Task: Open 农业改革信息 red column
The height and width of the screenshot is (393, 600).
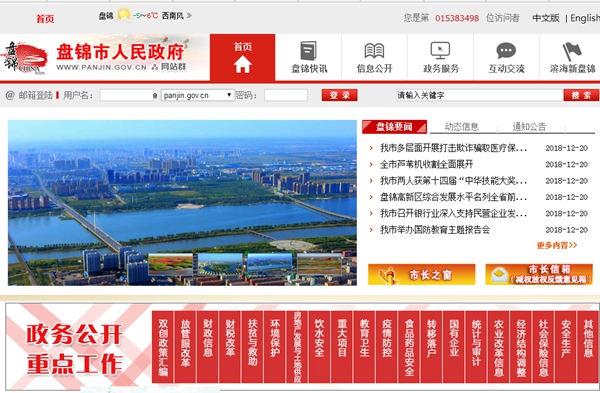Action: coord(499,347)
